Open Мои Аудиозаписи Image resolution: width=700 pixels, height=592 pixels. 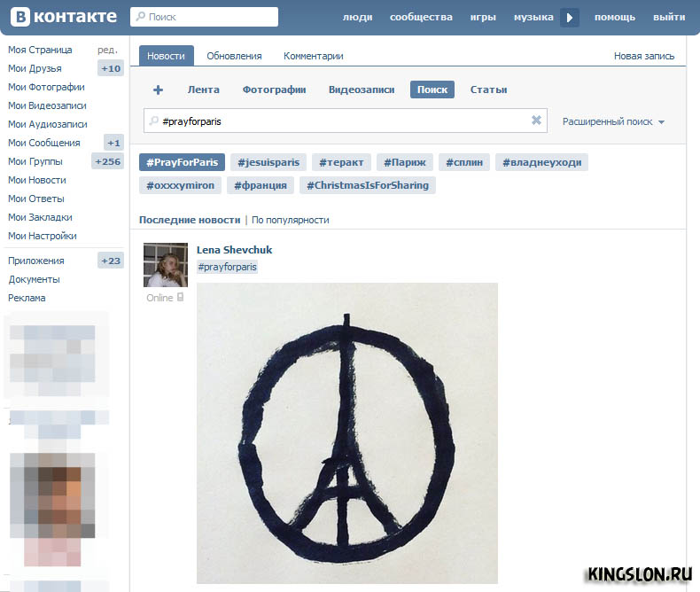[x=48, y=124]
